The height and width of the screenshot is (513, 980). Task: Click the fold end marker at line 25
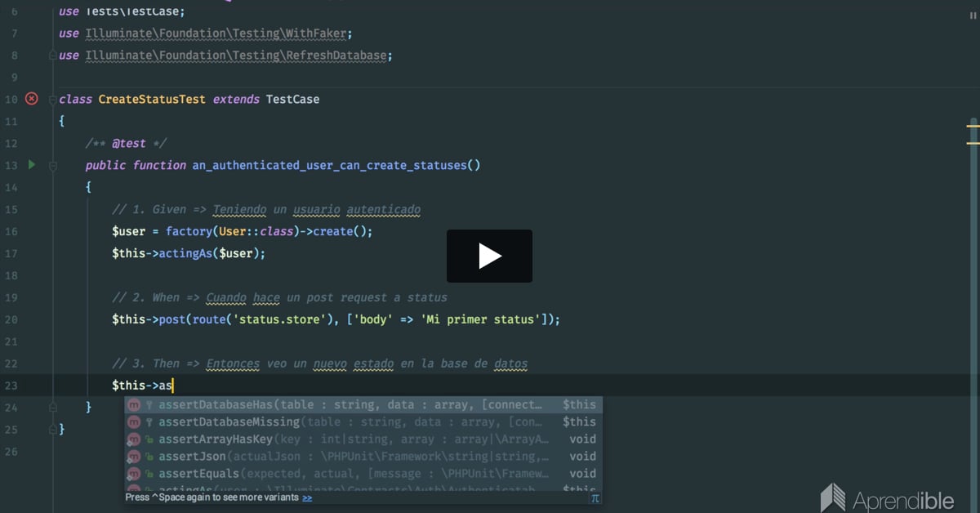(52, 429)
